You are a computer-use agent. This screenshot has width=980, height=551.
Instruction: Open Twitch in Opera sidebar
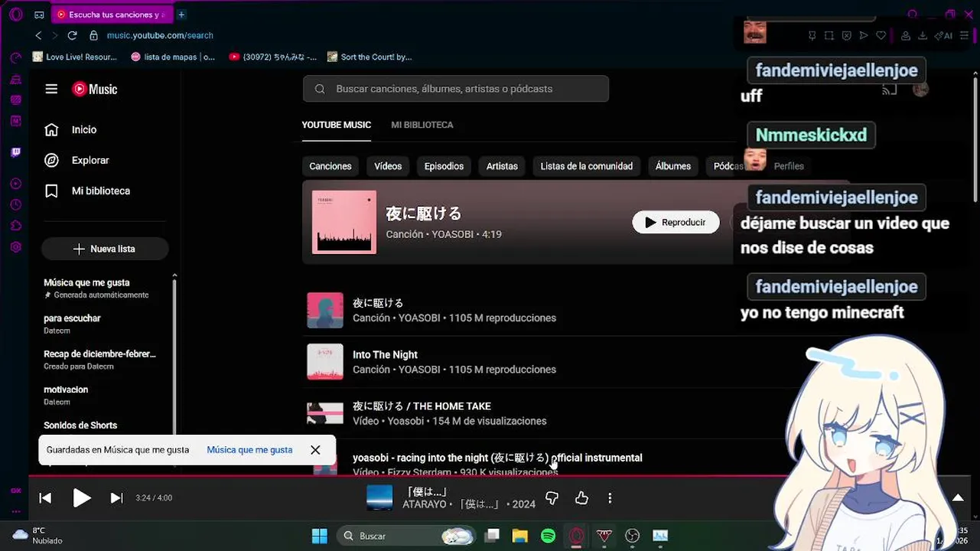tap(15, 152)
